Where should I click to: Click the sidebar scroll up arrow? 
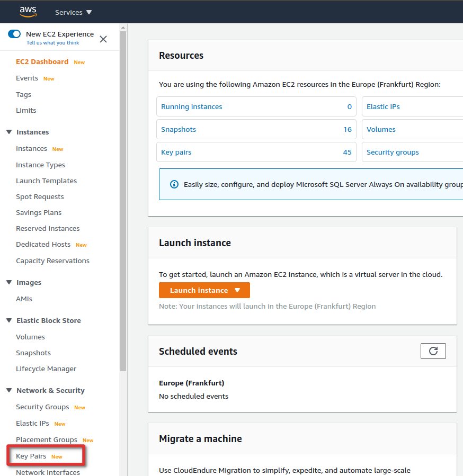tap(123, 28)
